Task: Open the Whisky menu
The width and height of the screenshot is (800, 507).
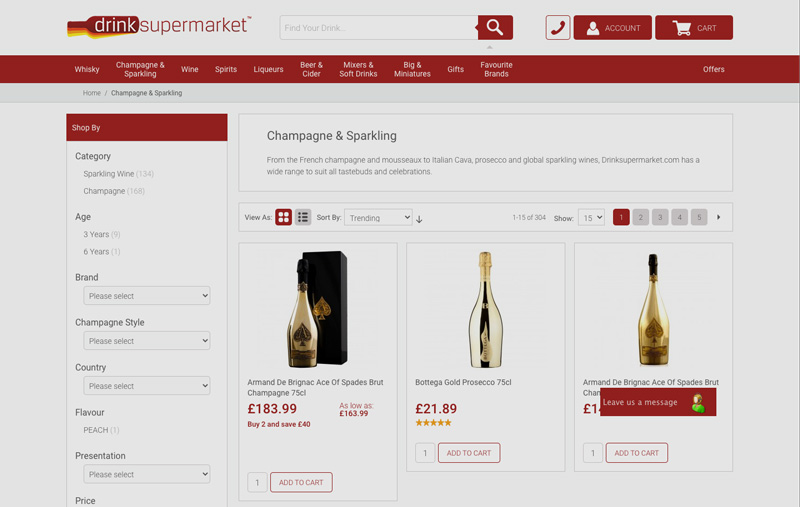Action: pyautogui.click(x=87, y=69)
